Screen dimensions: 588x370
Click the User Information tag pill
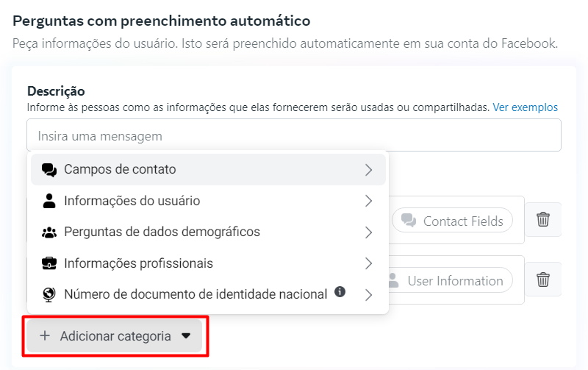(x=446, y=281)
